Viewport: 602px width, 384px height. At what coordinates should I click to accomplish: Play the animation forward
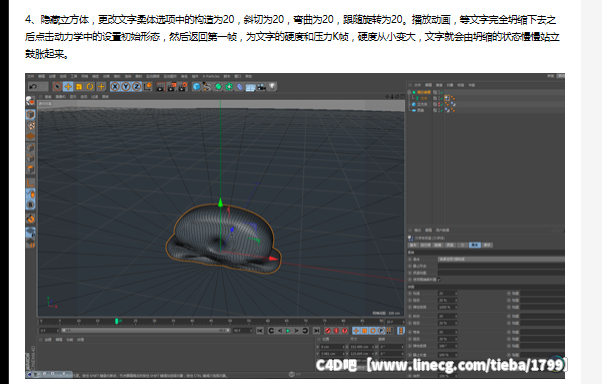tap(288, 331)
